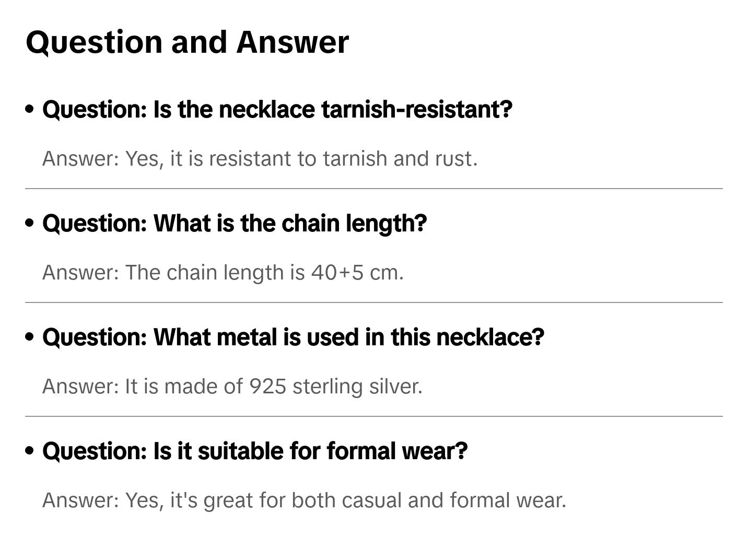
Task: Click the "925" number in the metal answer
Action: point(267,387)
